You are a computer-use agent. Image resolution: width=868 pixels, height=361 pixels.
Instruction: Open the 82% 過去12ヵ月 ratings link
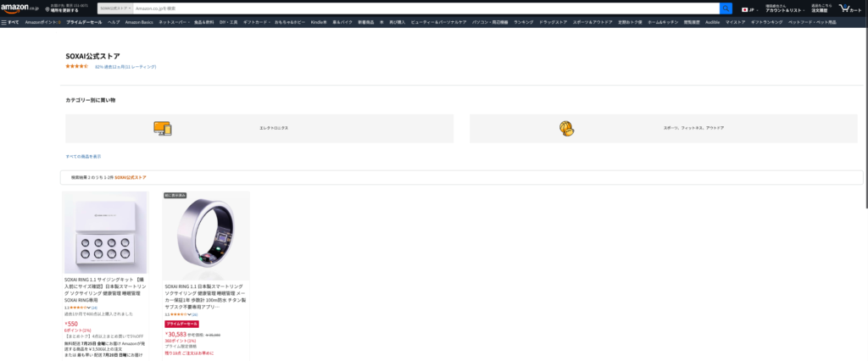pyautogui.click(x=125, y=66)
